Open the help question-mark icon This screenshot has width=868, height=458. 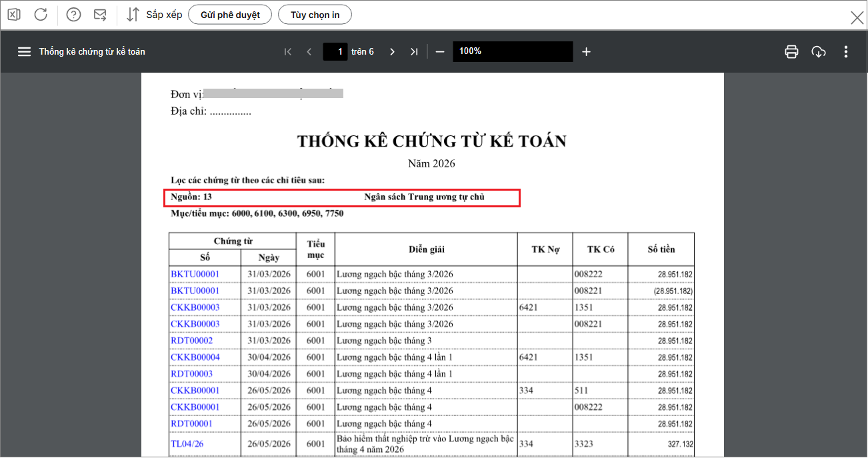pyautogui.click(x=73, y=14)
